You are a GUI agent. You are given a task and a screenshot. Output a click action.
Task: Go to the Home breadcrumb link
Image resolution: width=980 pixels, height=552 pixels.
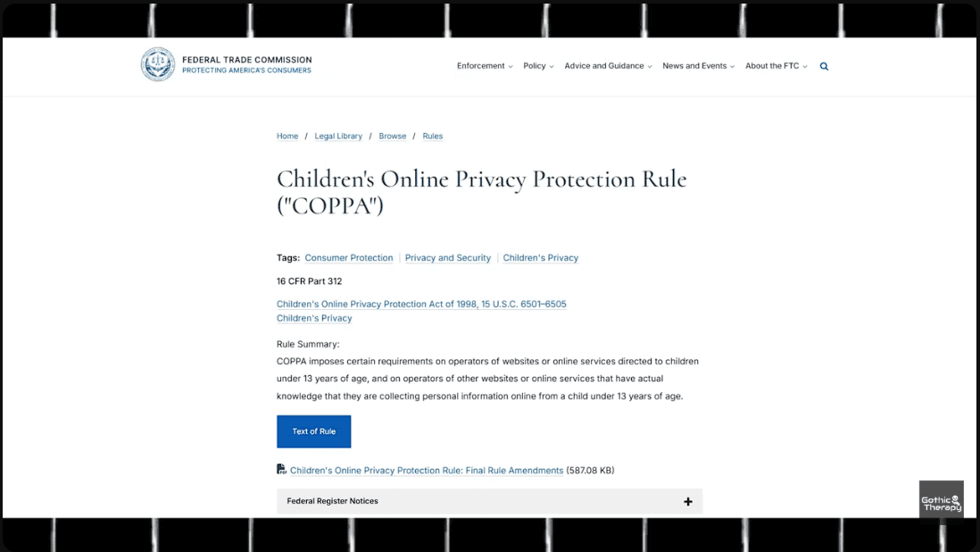click(287, 136)
